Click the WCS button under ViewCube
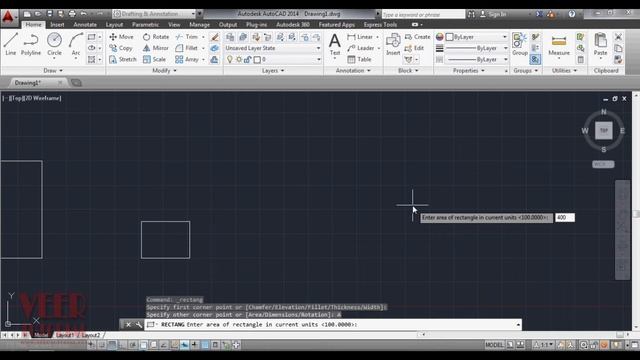The height and width of the screenshot is (360, 640). [x=603, y=164]
